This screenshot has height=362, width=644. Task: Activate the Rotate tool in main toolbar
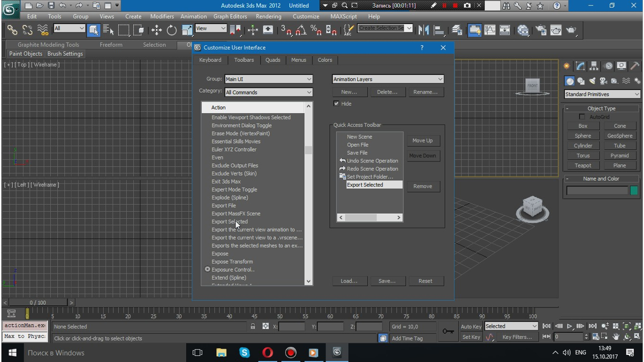pyautogui.click(x=172, y=30)
